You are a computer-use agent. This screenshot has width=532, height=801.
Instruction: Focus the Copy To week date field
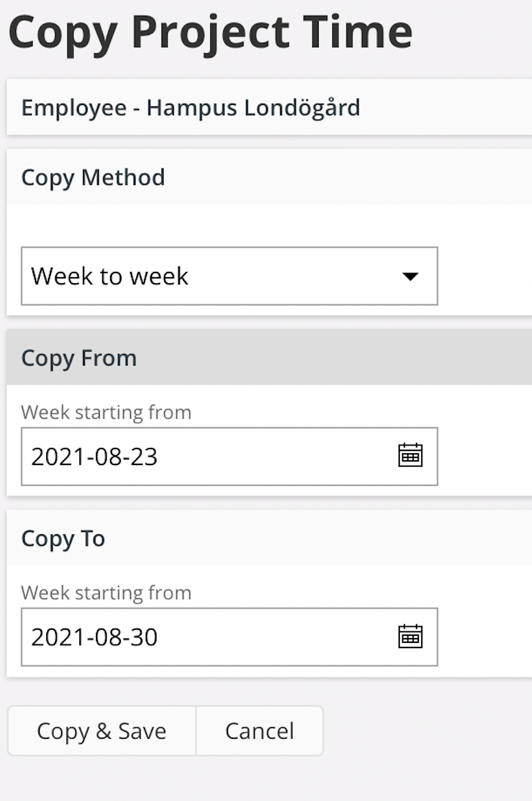(x=229, y=637)
